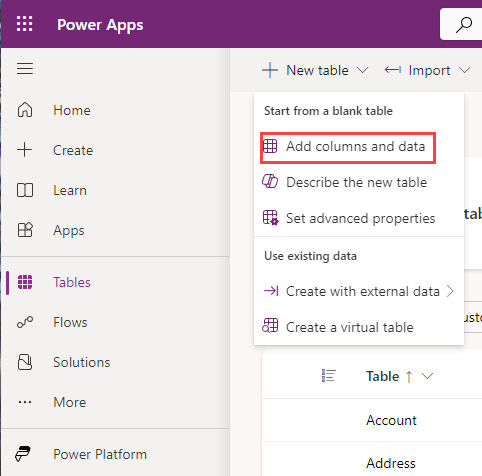Select Add columns and data

coord(348,147)
